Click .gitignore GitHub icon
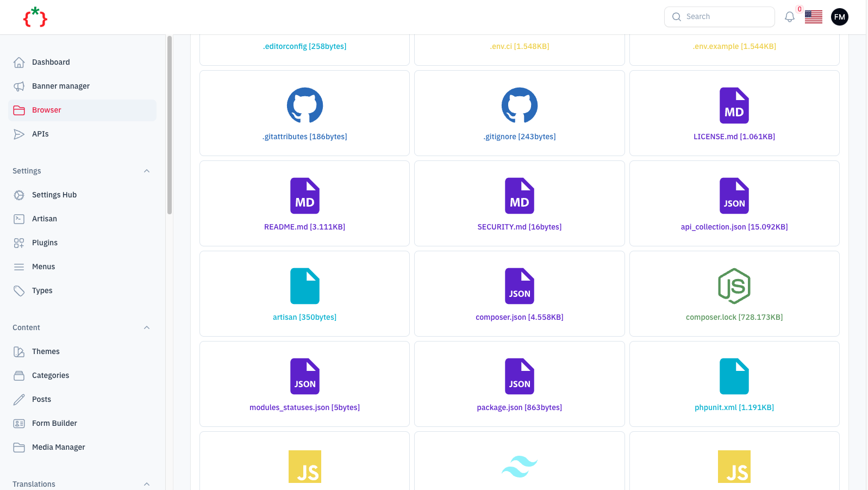Image resolution: width=868 pixels, height=490 pixels. tap(520, 106)
